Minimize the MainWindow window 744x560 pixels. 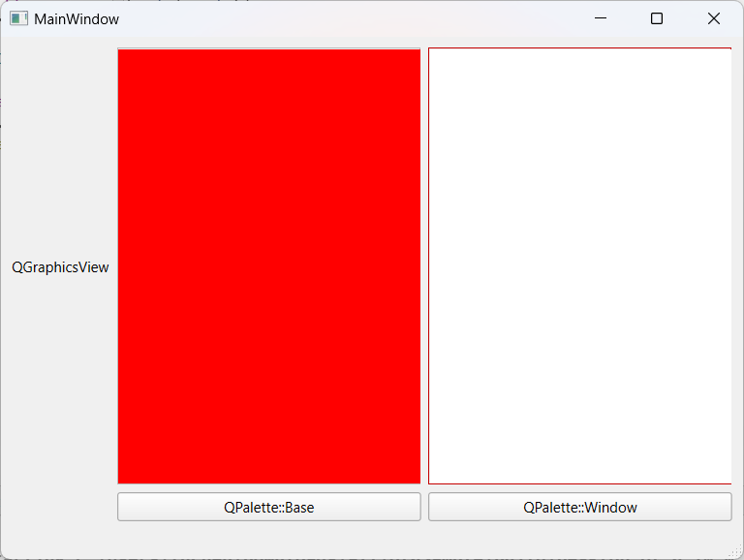[x=601, y=18]
